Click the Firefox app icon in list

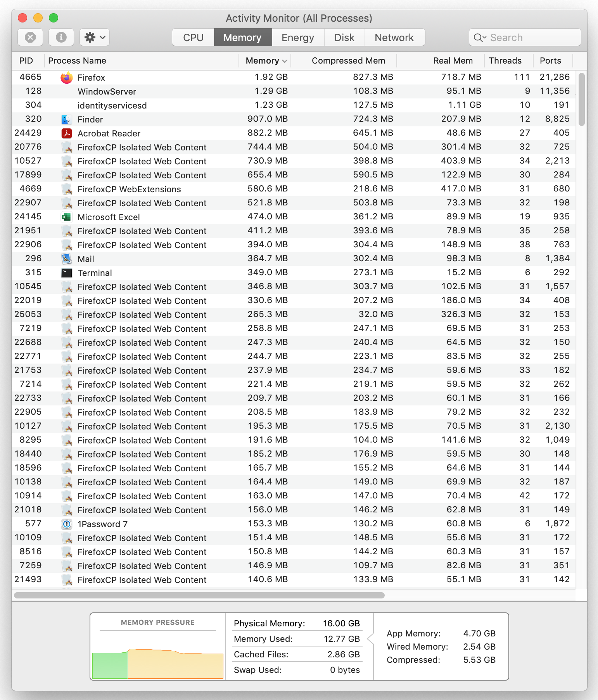point(67,78)
